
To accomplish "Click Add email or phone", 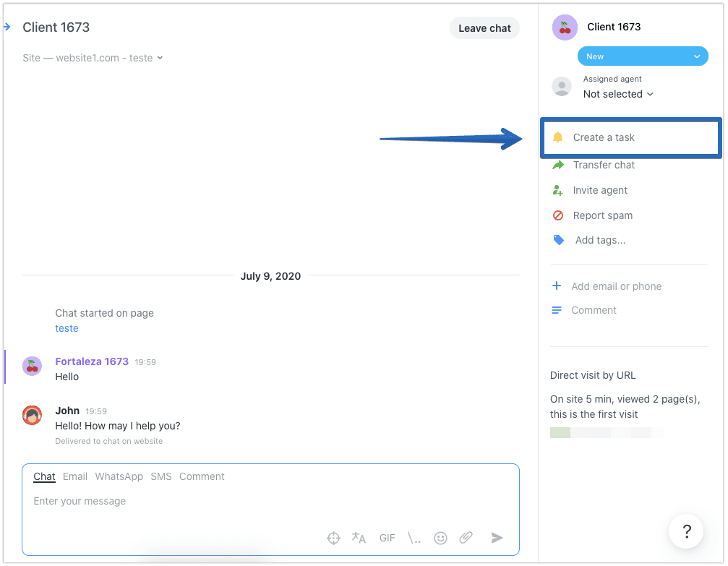I will 616,286.
